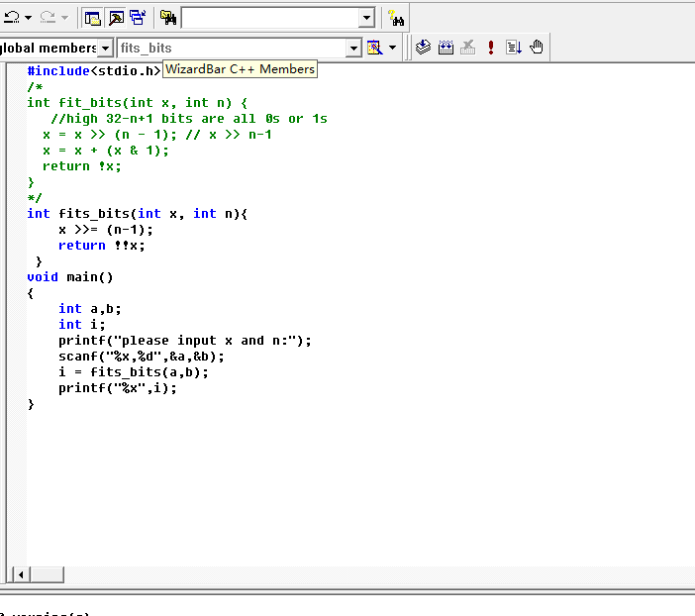Click the Go debug icon
The height and width of the screenshot is (616, 695).
[513, 47]
